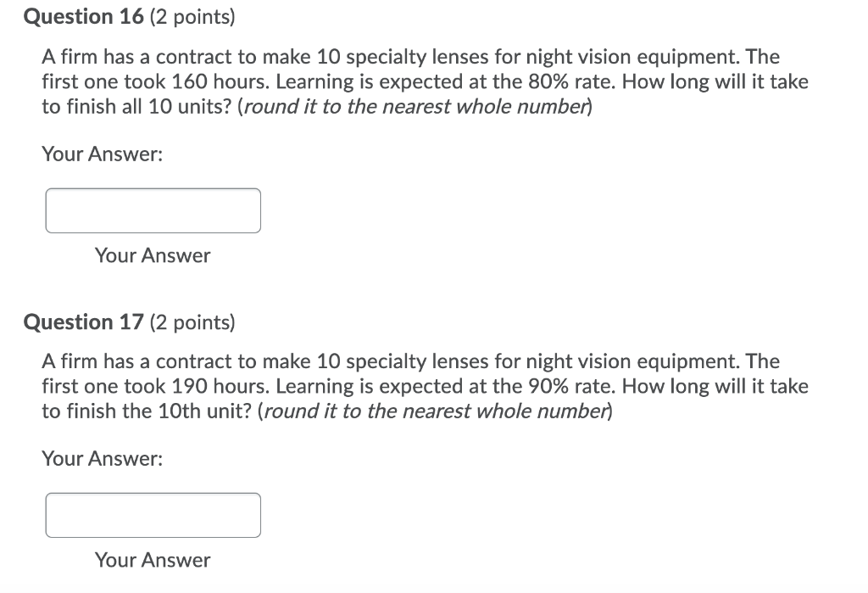Click the Your Answer: prompt for Question 16

pos(103,154)
